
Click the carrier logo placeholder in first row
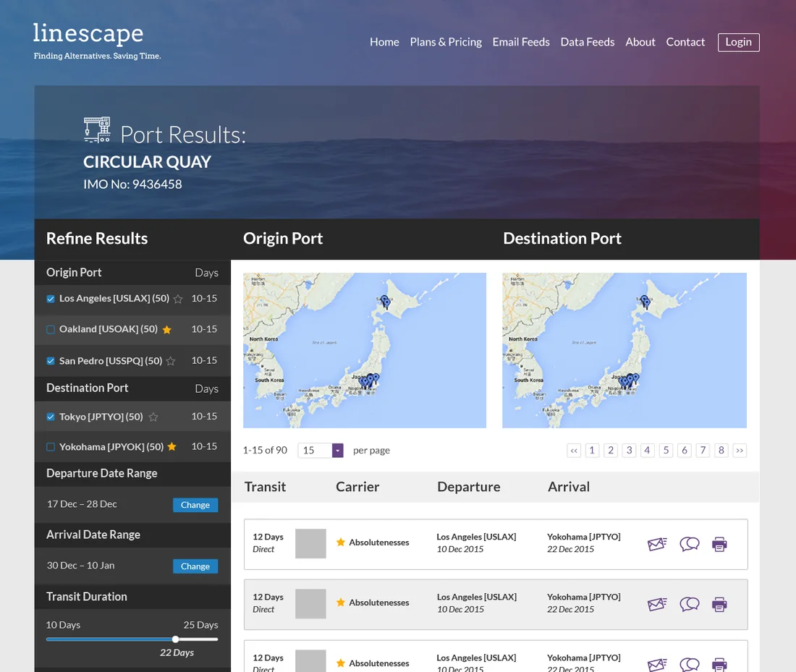tap(310, 543)
